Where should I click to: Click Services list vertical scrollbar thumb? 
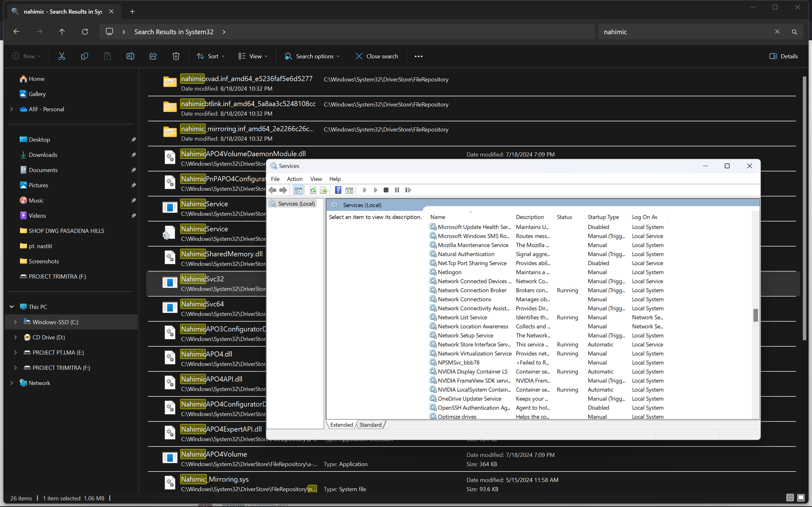[x=755, y=315]
